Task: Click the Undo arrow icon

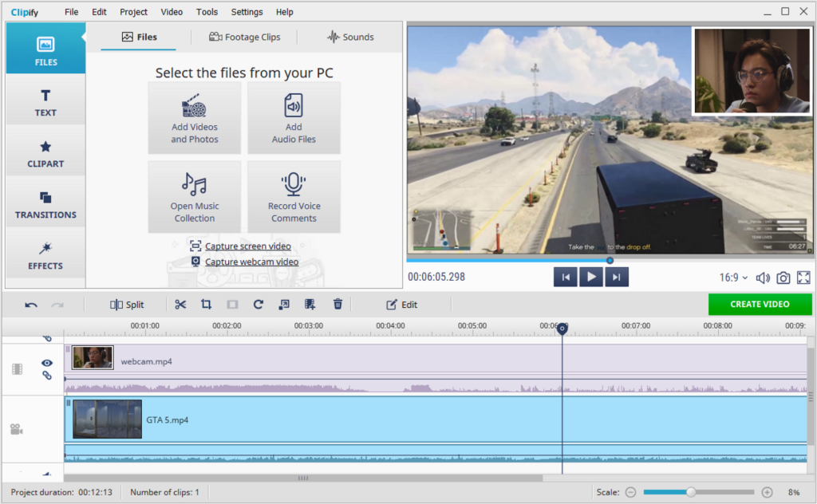Action: [31, 305]
